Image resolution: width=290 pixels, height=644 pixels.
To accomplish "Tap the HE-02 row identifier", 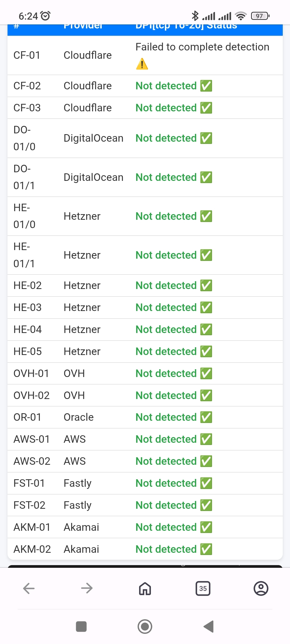I will 28,286.
